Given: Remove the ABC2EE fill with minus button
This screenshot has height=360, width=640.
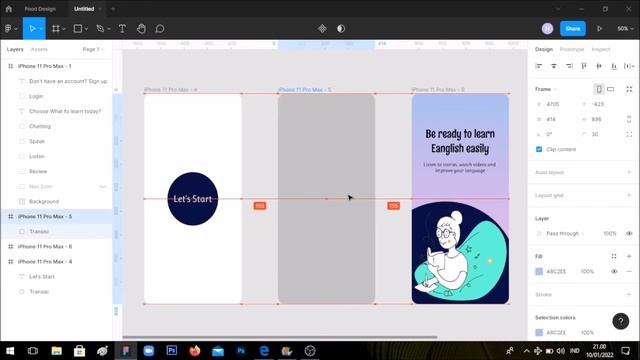Looking at the screenshot, I should pyautogui.click(x=629, y=271).
